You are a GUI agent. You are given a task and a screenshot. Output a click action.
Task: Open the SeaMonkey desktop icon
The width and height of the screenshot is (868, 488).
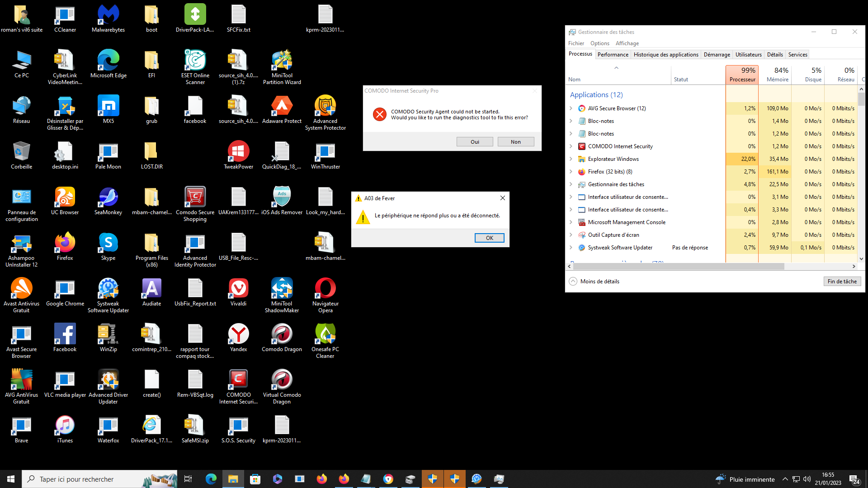(x=108, y=201)
